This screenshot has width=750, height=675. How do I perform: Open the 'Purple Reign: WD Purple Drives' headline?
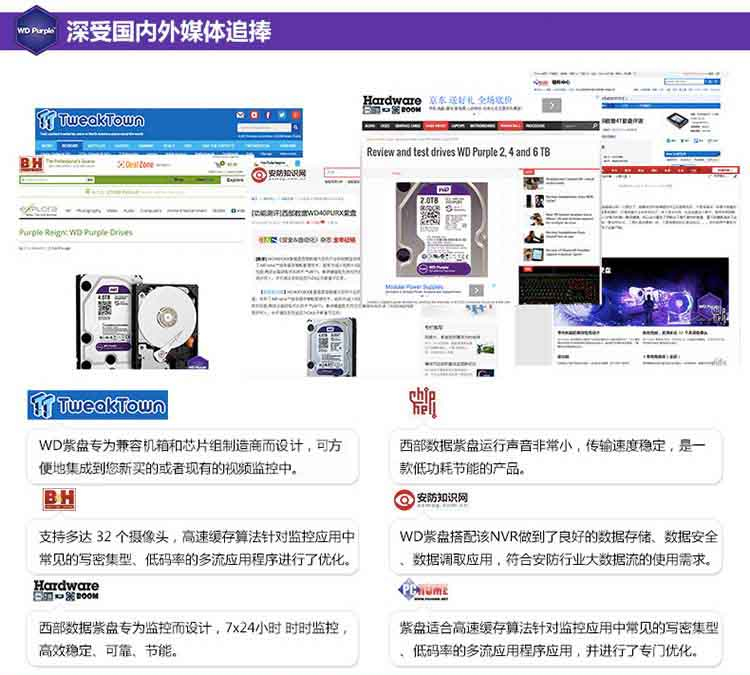76,232
